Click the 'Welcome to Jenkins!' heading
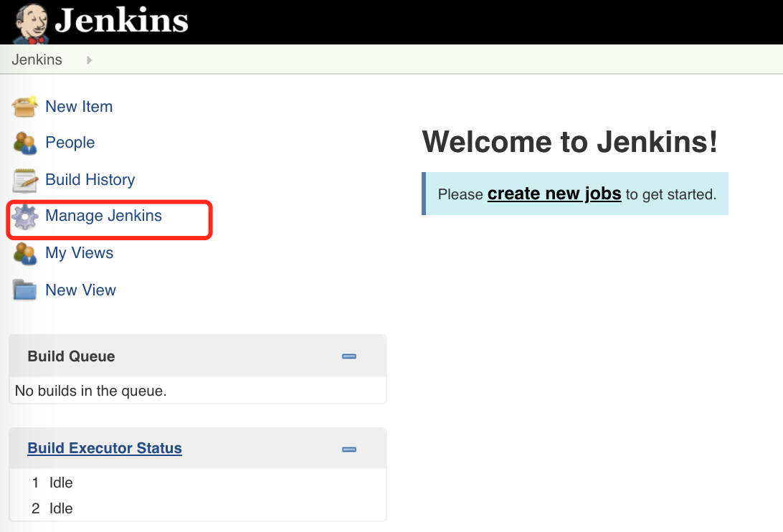Viewport: 783px width, 532px height. click(570, 142)
